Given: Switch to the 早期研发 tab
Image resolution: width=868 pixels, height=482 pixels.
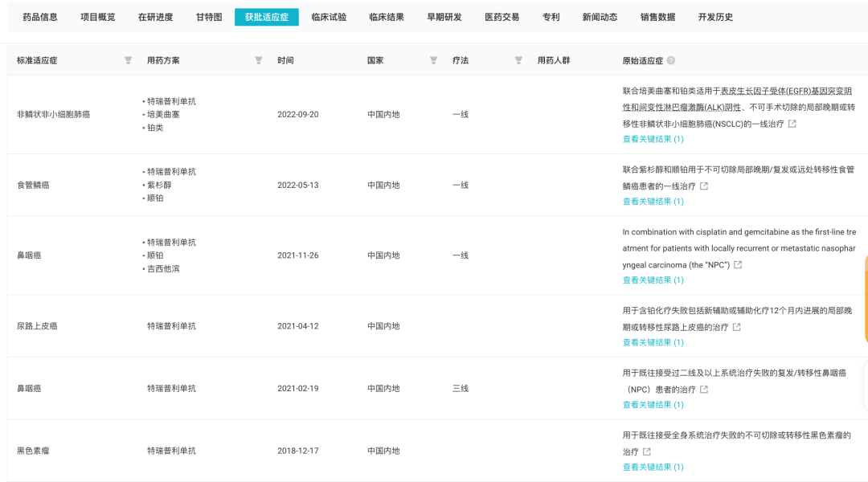Looking at the screenshot, I should (x=444, y=17).
